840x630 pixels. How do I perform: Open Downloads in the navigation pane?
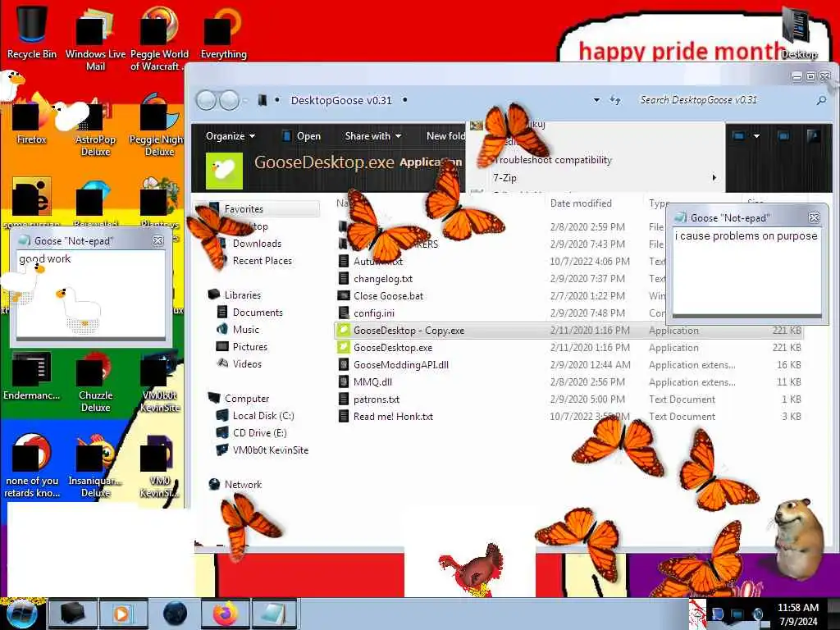pyautogui.click(x=257, y=243)
